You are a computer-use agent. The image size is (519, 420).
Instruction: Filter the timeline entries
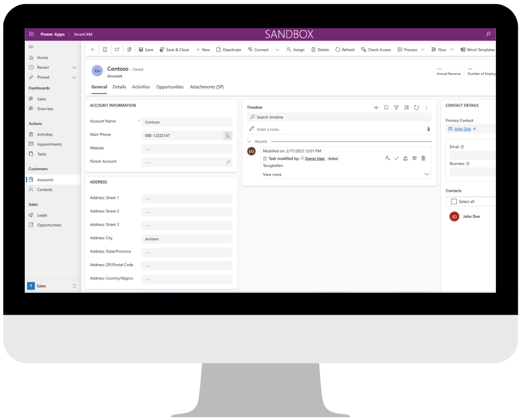click(396, 108)
